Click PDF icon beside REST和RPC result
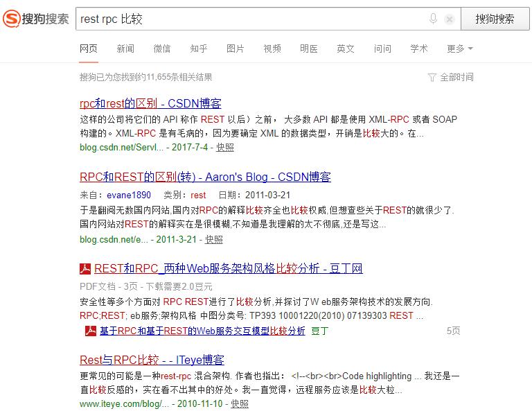This screenshot has width=532, height=418. click(x=85, y=268)
